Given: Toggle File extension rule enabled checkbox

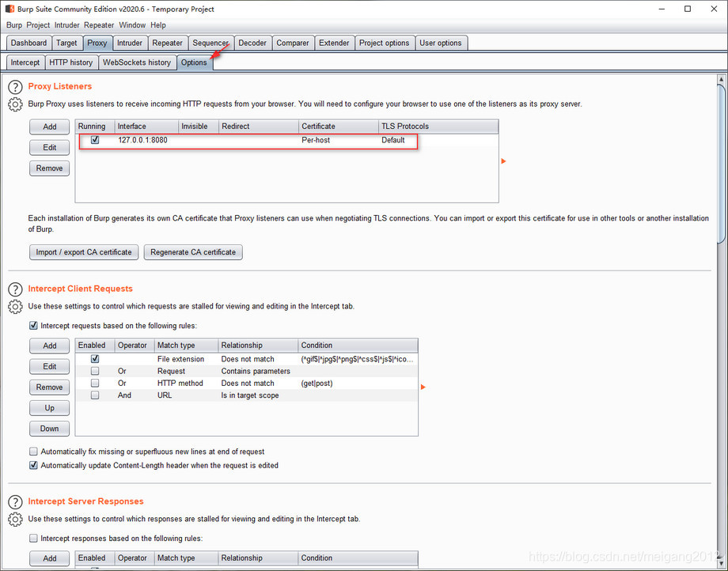Looking at the screenshot, I should pyautogui.click(x=95, y=358).
